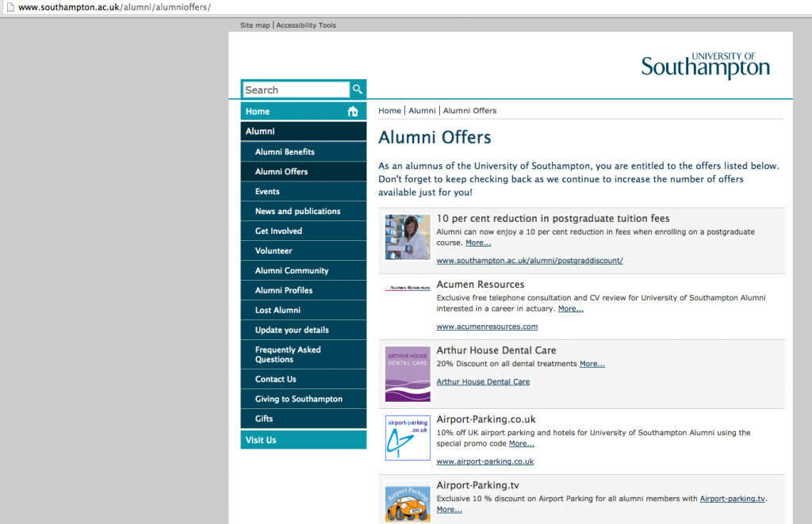Open More link for Arthur House Dental

click(592, 364)
